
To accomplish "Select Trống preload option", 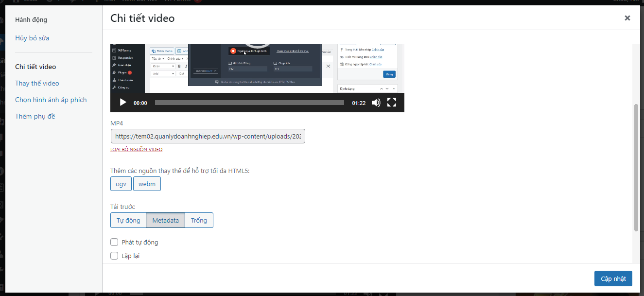I will tap(199, 220).
